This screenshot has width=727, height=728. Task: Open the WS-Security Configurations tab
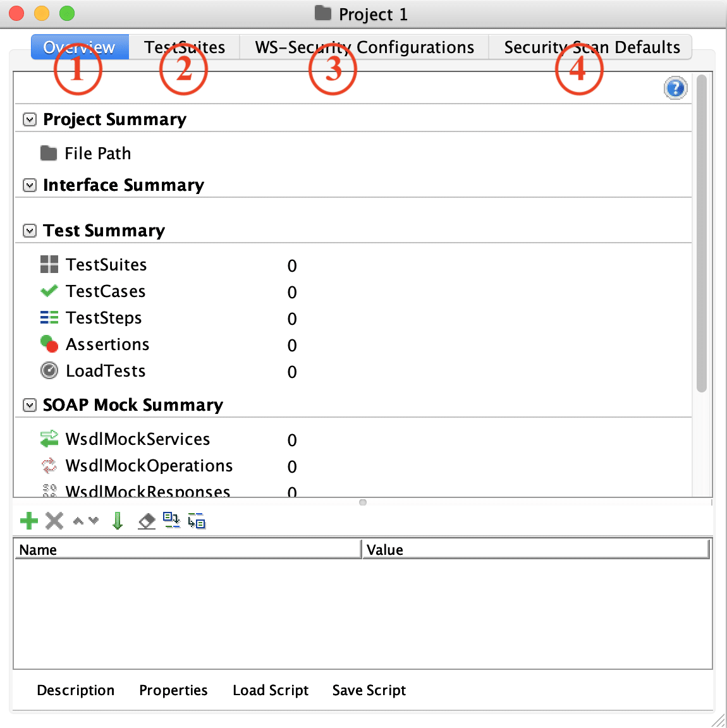[x=364, y=47]
